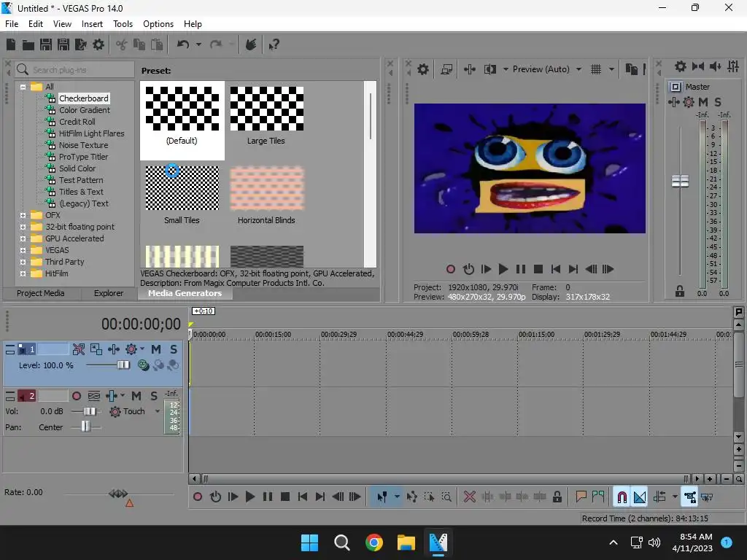The width and height of the screenshot is (747, 560).
Task: Toggle Loop Playback in preview transport
Action: coord(468,269)
